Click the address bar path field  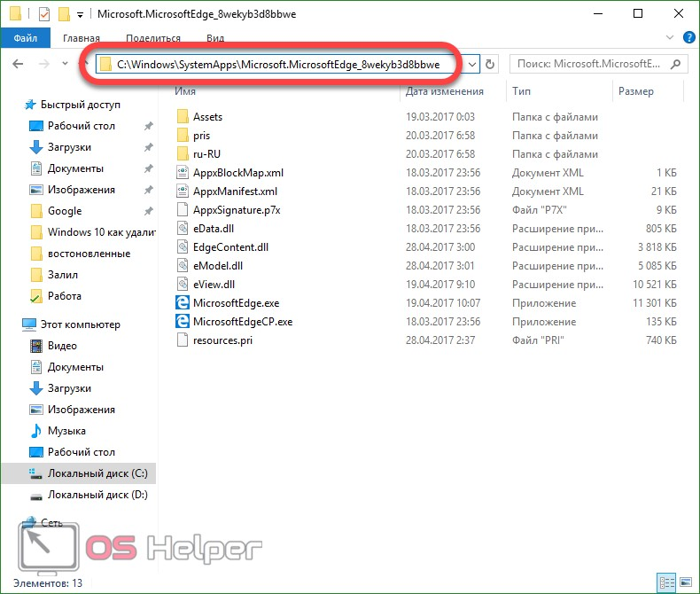278,65
